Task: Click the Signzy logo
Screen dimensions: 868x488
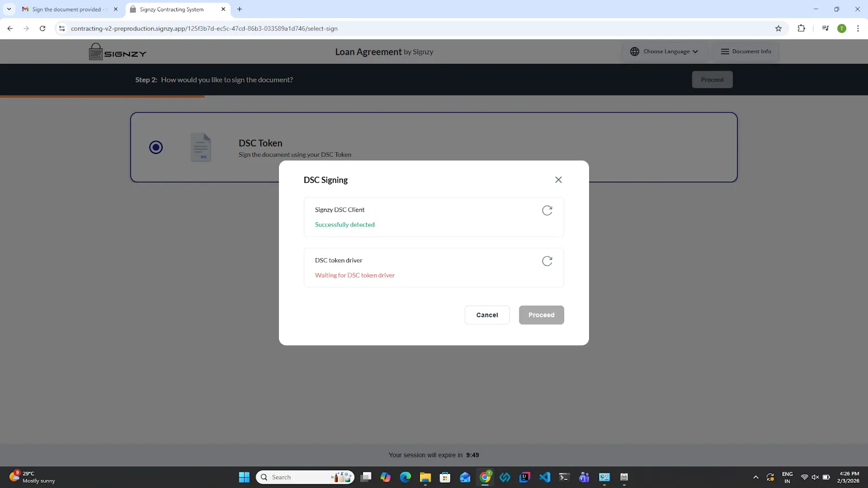Action: pos(118,52)
